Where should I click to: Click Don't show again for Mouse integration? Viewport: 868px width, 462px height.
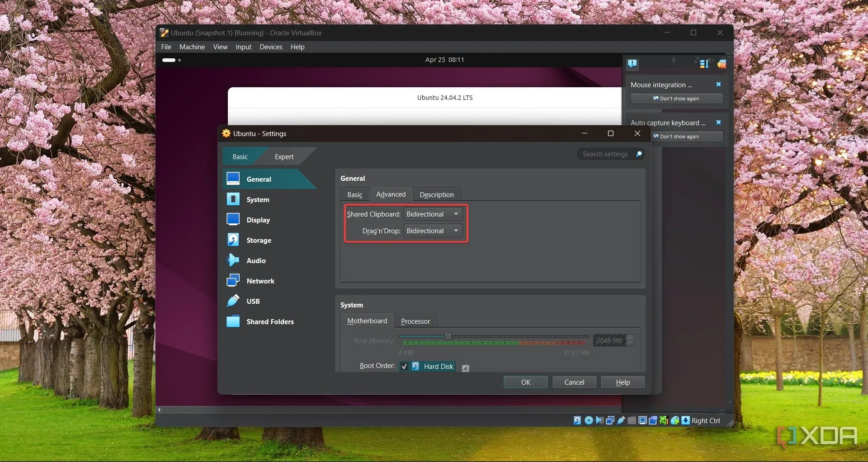coord(676,99)
